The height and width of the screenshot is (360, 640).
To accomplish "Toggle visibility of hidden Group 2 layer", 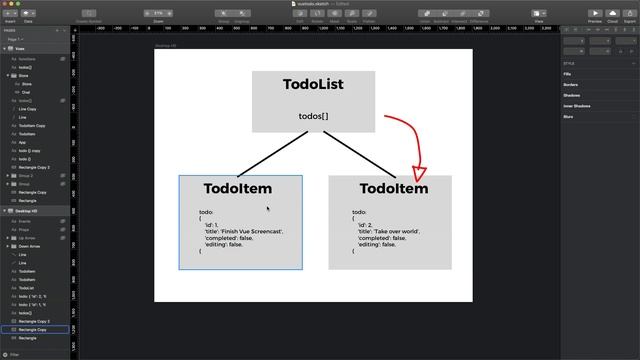I will pyautogui.click(x=63, y=176).
